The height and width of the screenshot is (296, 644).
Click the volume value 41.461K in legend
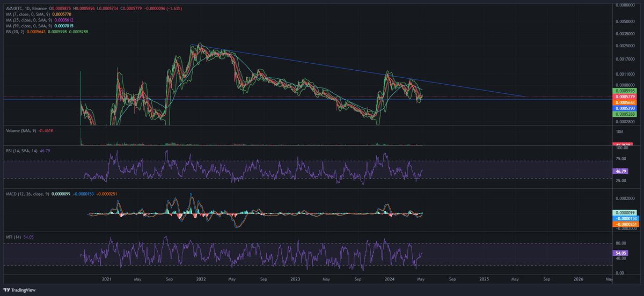(x=47, y=130)
